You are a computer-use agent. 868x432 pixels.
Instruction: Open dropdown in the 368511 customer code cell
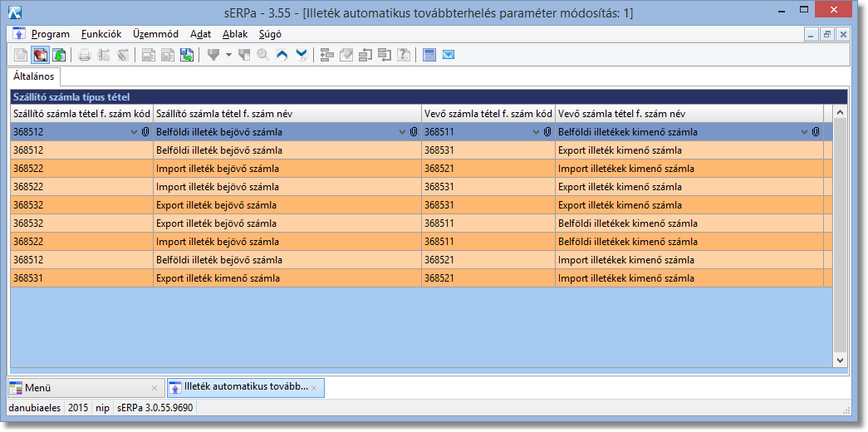[x=537, y=132]
